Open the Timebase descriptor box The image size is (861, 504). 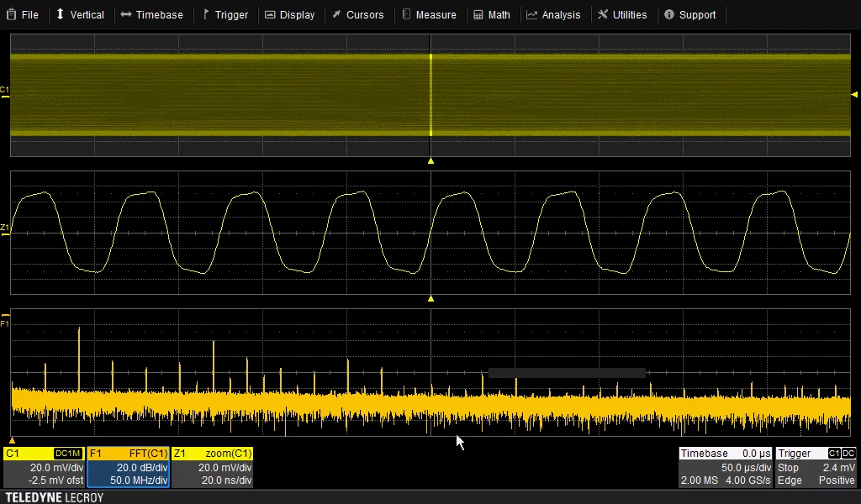pos(726,467)
